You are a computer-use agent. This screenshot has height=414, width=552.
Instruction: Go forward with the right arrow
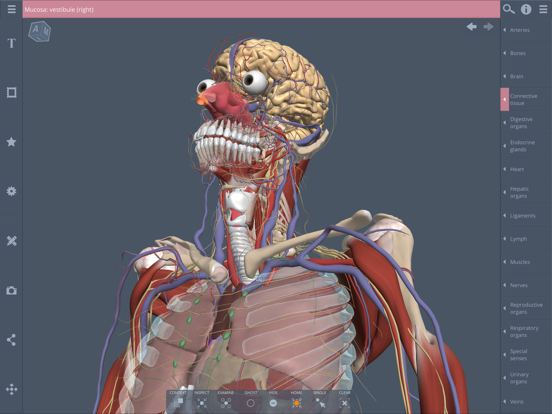(x=488, y=27)
